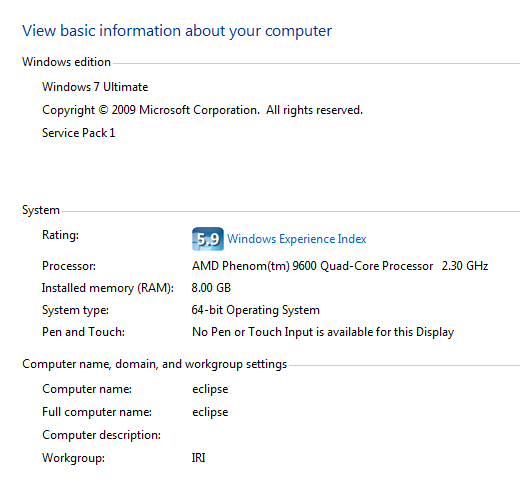Click the 'eclipse' value beside Computer name
The height and width of the screenshot is (479, 520).
(210, 389)
